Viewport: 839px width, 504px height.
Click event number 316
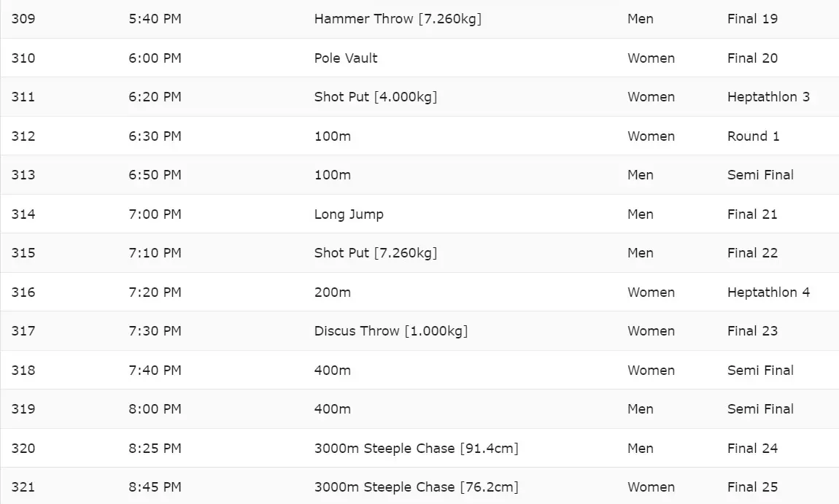[x=23, y=292]
